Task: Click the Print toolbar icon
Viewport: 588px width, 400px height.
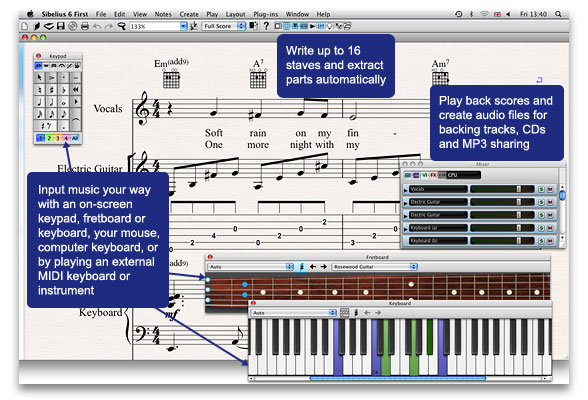Action: tap(85, 26)
